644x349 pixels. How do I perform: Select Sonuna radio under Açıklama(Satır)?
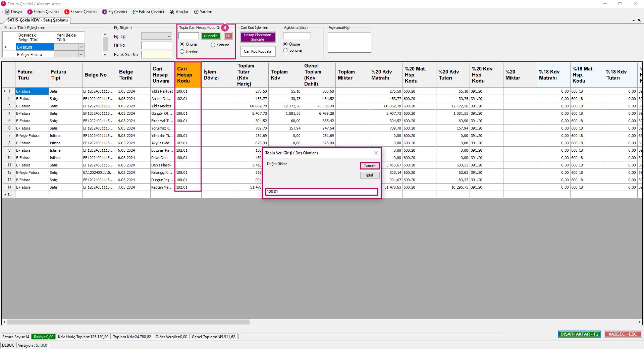tap(285, 50)
